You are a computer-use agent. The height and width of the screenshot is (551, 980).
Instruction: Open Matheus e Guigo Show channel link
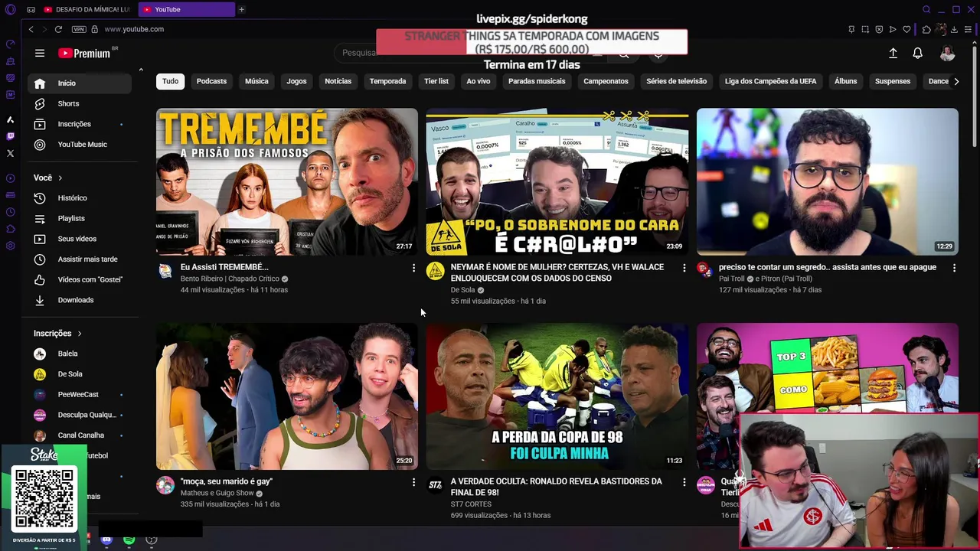point(217,493)
